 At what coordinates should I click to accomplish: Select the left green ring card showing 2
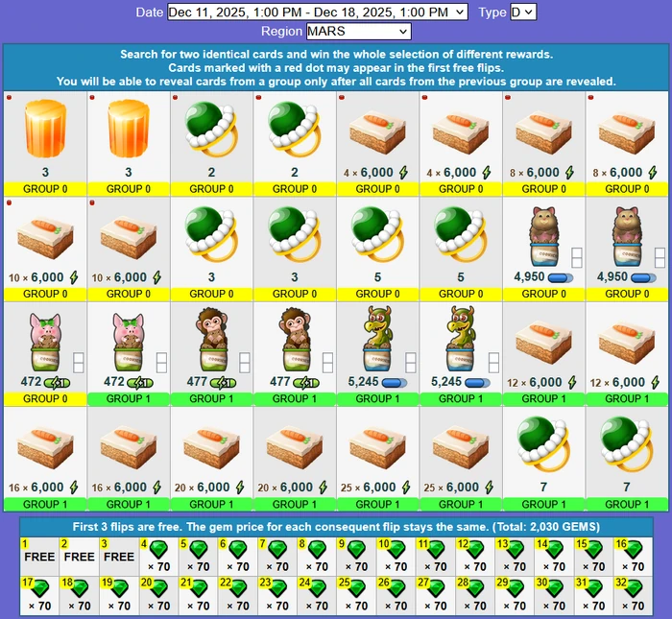point(211,144)
